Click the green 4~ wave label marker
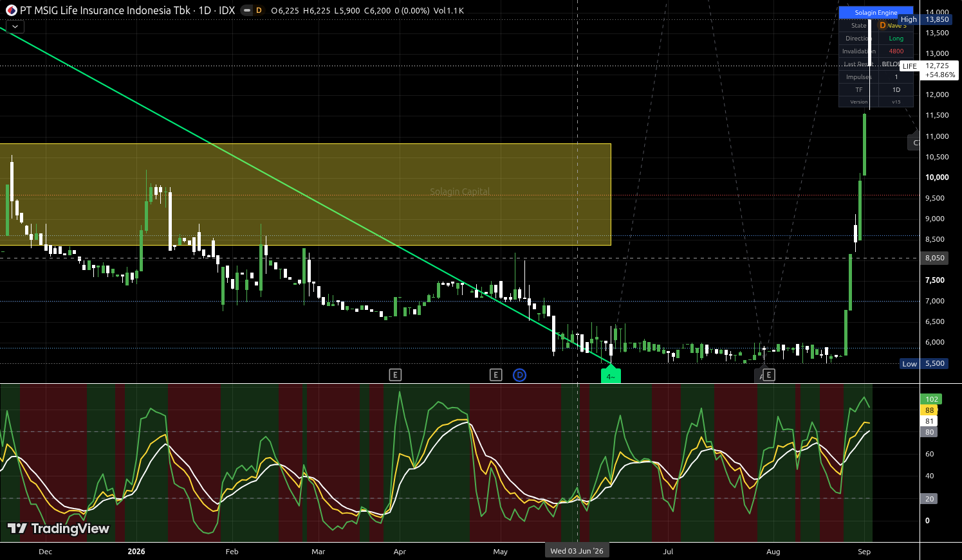 (611, 376)
